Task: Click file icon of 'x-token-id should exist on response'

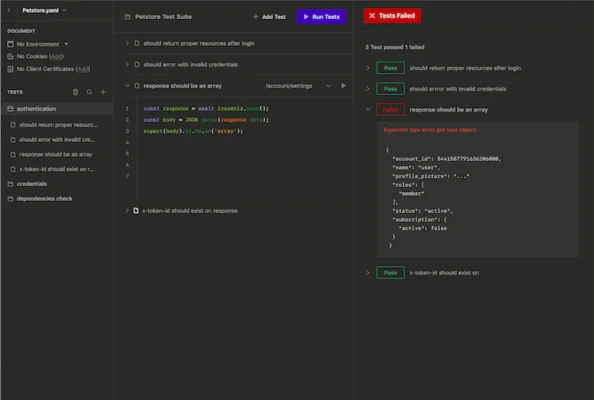Action: [x=136, y=210]
